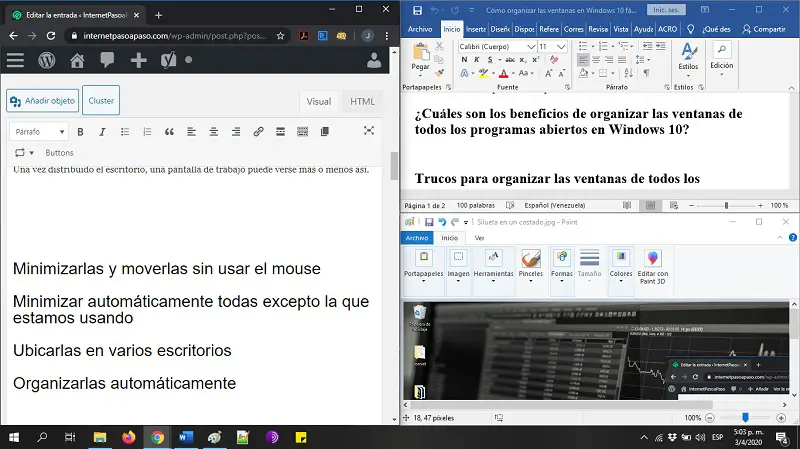Insert blockquote in WordPress editor
The height and width of the screenshot is (449, 800).
click(169, 132)
